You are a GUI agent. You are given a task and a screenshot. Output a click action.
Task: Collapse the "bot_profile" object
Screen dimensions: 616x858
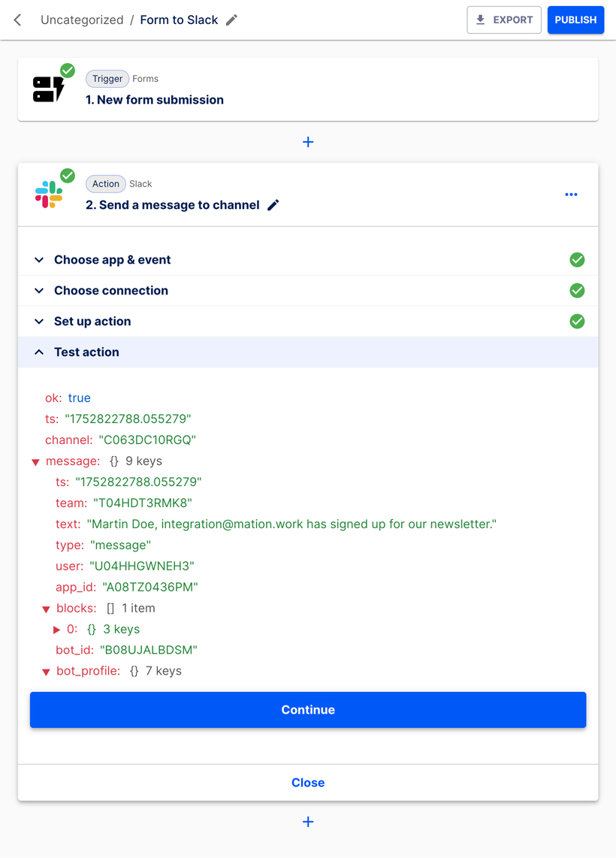46,671
